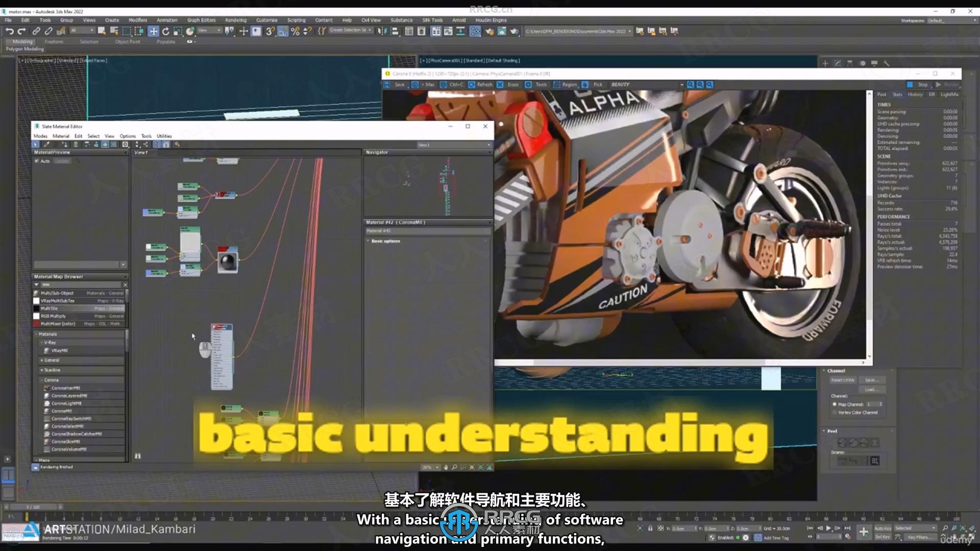Click the Play Animation button

pyautogui.click(x=828, y=529)
